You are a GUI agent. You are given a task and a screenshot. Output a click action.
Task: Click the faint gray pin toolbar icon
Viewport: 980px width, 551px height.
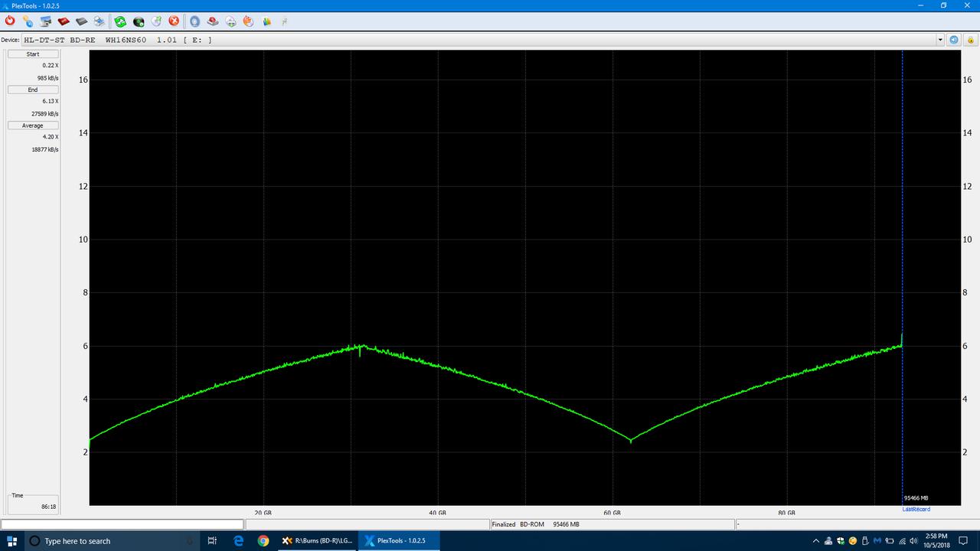pos(284,21)
